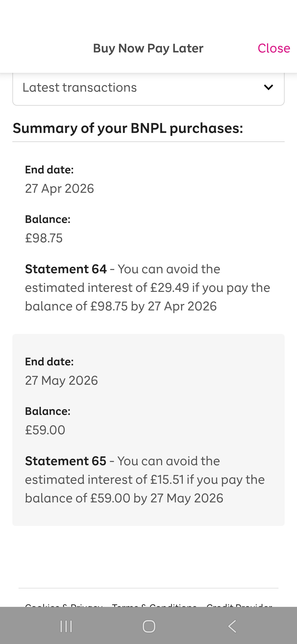
Task: Tap the £15.51 estimated interest text
Action: click(x=167, y=480)
